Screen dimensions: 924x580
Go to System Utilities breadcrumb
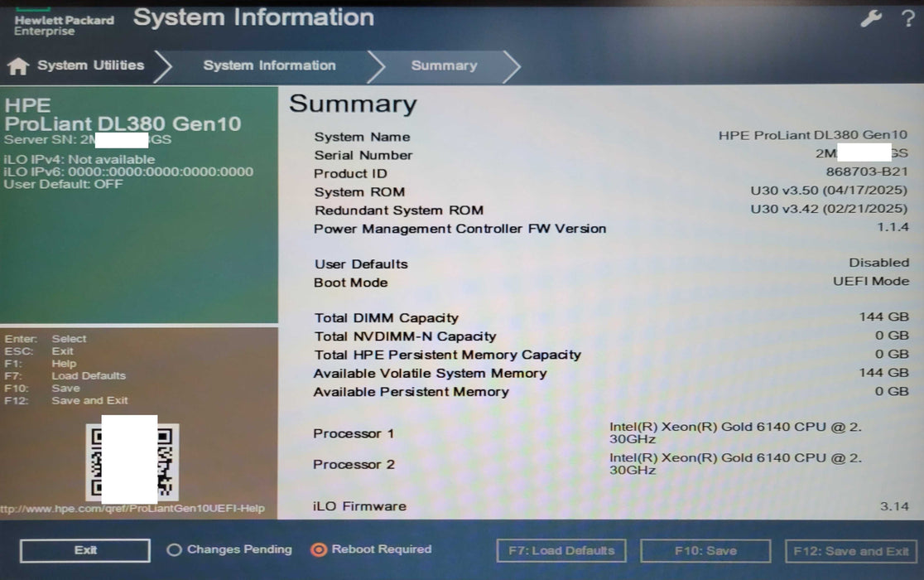(91, 65)
